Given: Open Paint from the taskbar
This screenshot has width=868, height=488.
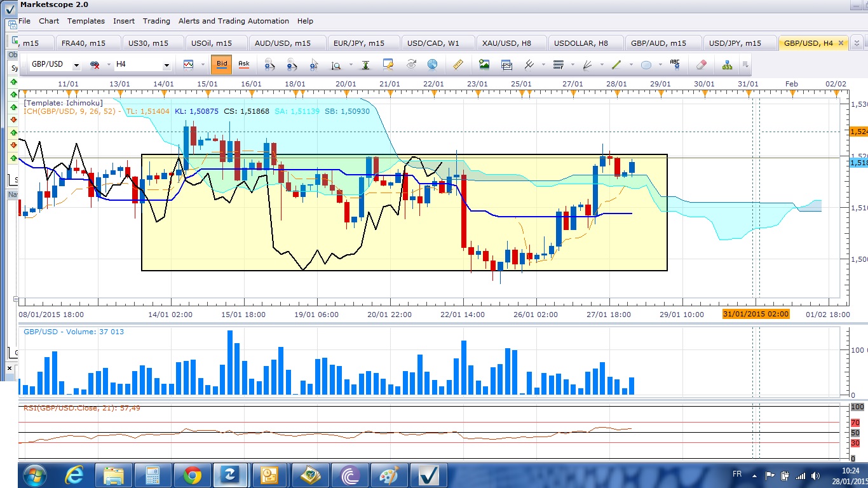Looking at the screenshot, I should click(x=389, y=475).
